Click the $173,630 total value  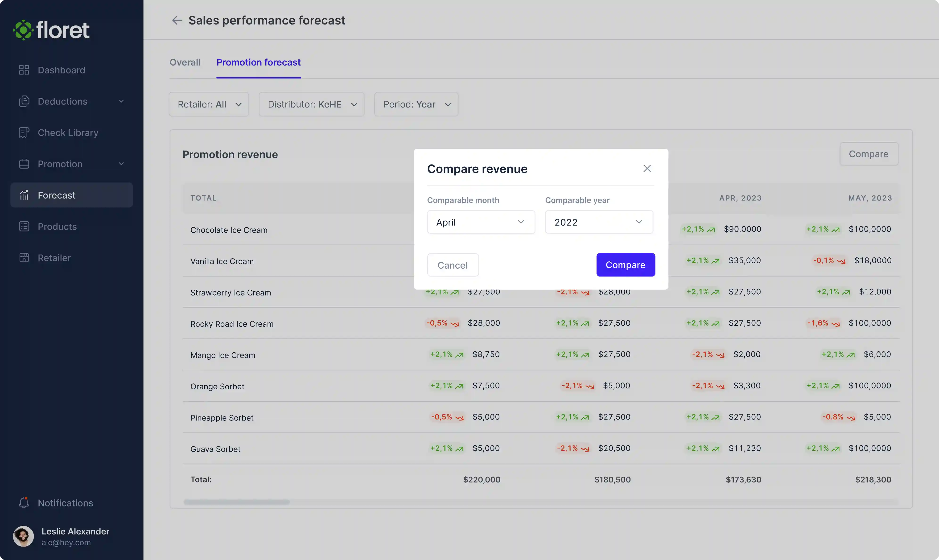[743, 479]
